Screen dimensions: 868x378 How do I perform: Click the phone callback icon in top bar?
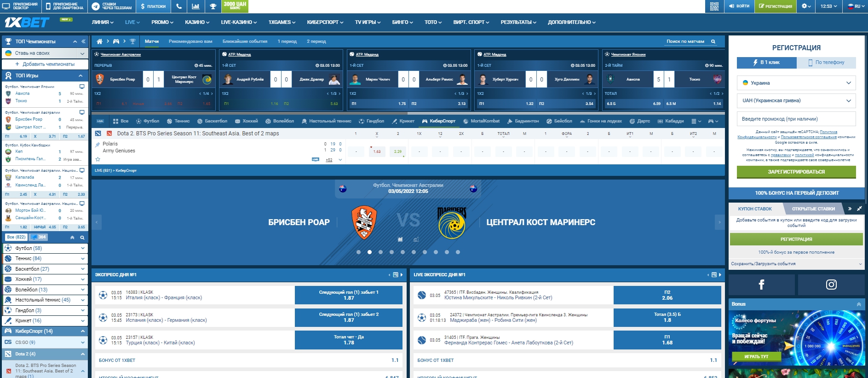(179, 6)
